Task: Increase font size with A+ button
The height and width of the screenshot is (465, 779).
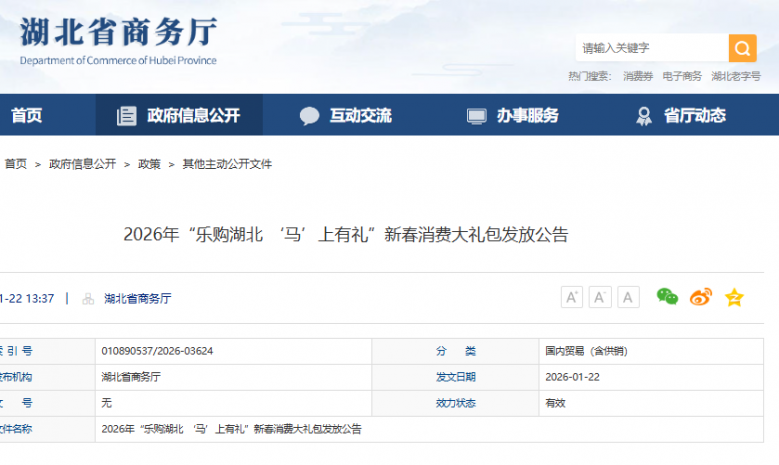Action: pyautogui.click(x=572, y=297)
